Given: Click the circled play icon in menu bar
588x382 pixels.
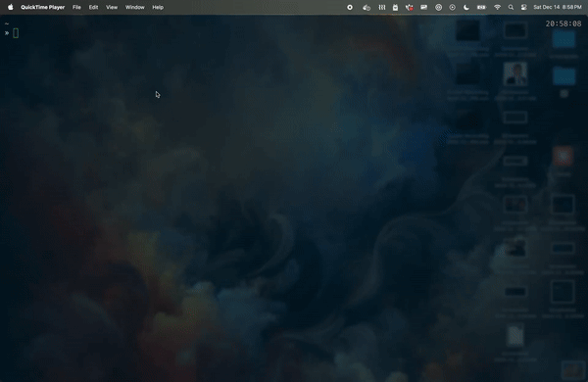Looking at the screenshot, I should click(452, 7).
